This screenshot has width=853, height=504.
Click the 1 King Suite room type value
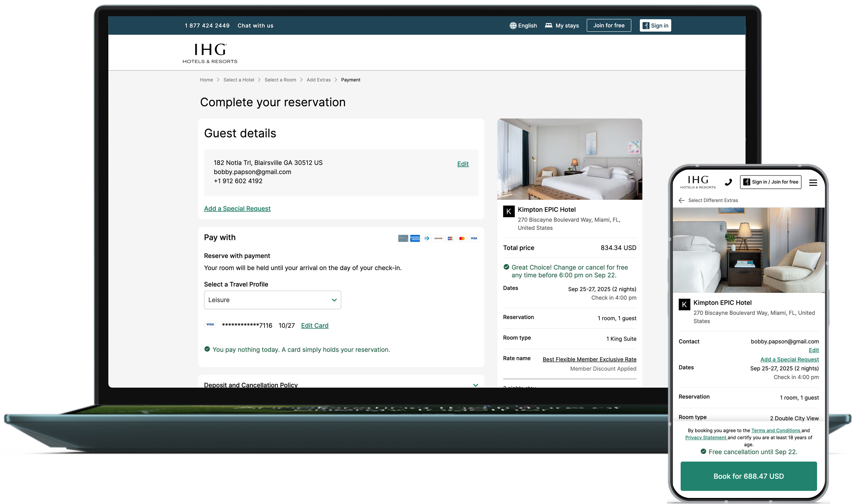[621, 339]
